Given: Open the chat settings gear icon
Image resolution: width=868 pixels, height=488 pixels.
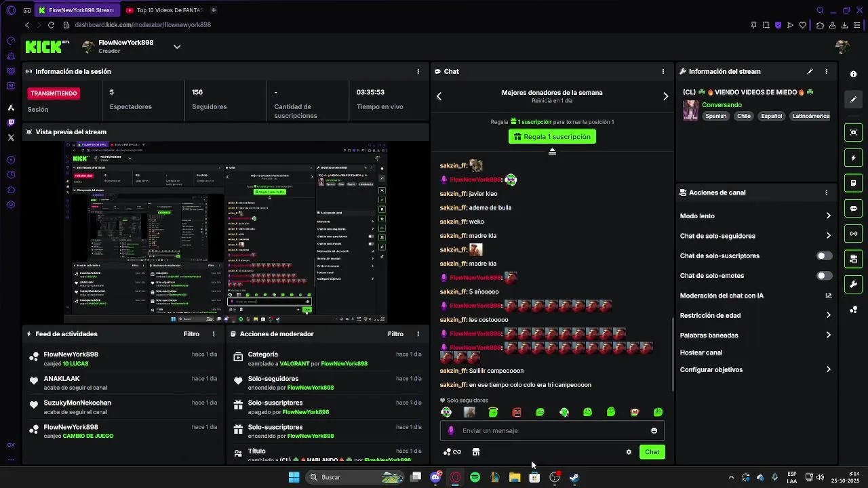Looking at the screenshot, I should coord(629,452).
